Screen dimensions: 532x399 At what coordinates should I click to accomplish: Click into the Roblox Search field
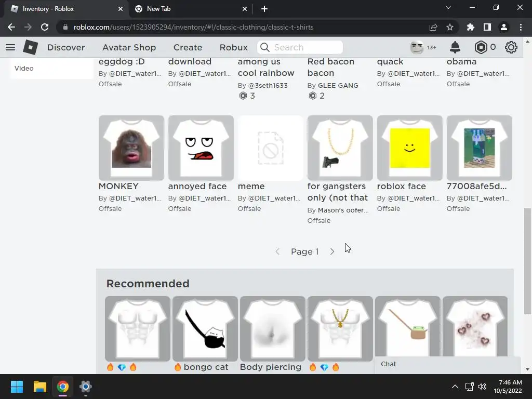click(300, 47)
